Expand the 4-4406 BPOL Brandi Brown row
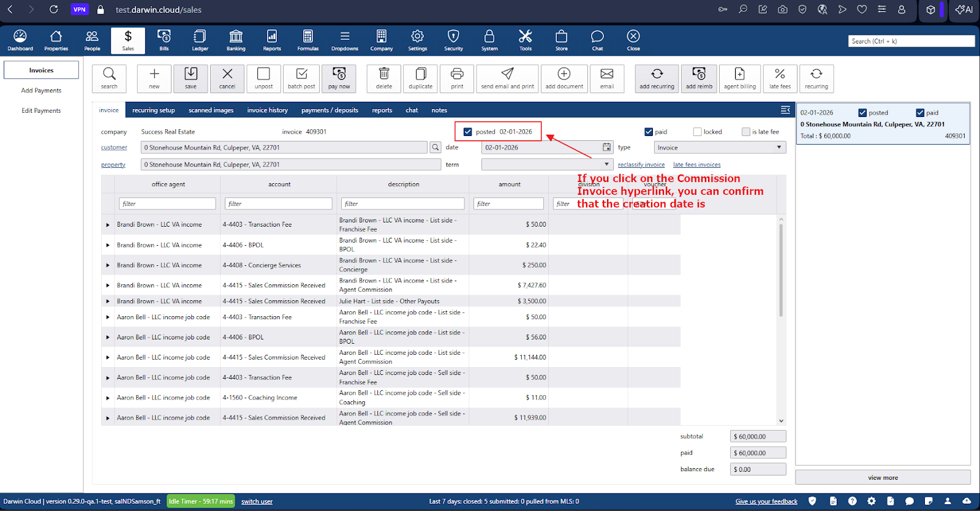 point(108,245)
